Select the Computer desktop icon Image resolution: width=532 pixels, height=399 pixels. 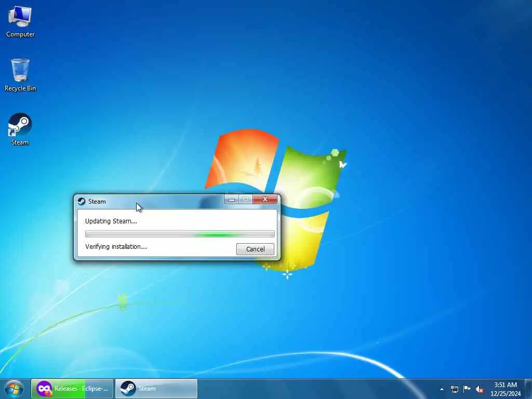[20, 22]
